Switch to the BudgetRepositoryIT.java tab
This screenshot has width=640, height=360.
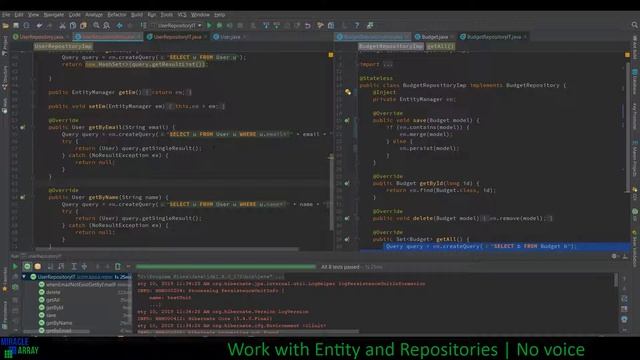(493, 37)
